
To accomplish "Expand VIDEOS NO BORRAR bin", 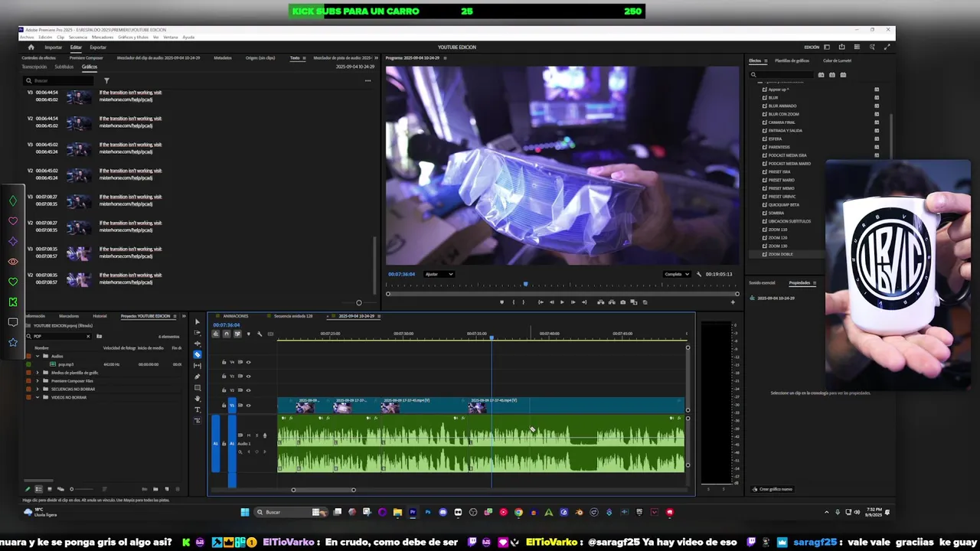I will coord(38,397).
